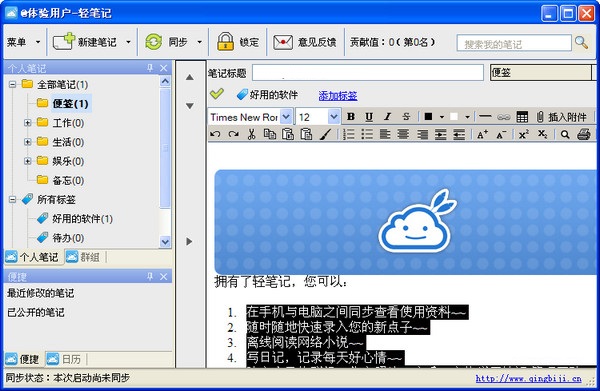The width and height of the screenshot is (600, 391).
Task: Collapse the 全部笔记 tree node
Action: coord(13,84)
